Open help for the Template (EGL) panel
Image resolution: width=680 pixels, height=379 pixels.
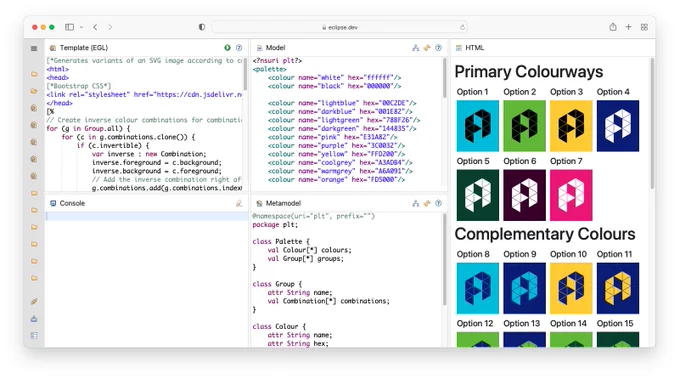tap(239, 48)
